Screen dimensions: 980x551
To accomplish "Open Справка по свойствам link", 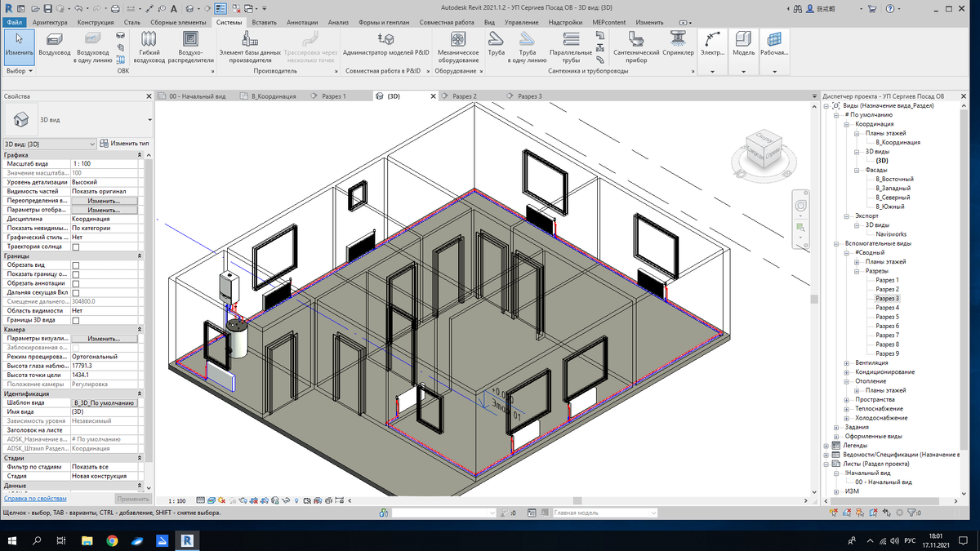I will pyautogui.click(x=35, y=498).
